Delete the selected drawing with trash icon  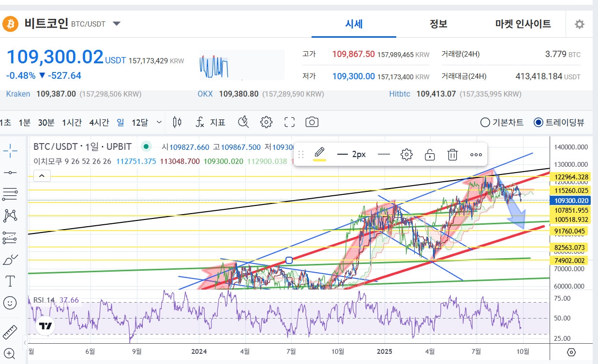(x=452, y=155)
